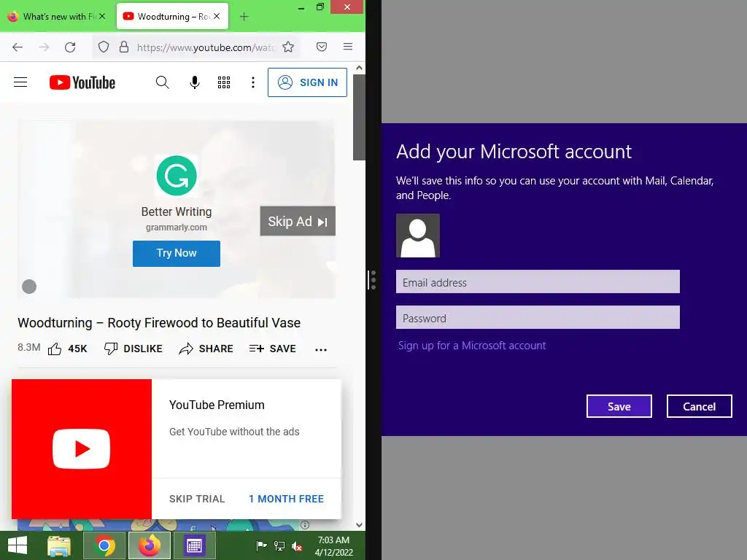The height and width of the screenshot is (560, 747).
Task: Click the Microsoft account avatar picture
Action: point(418,236)
